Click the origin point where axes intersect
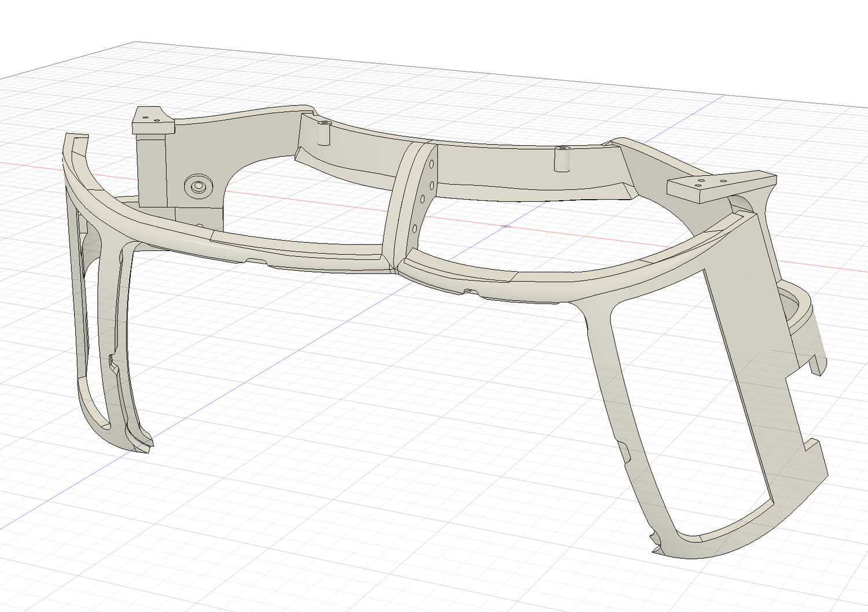 (x=505, y=226)
